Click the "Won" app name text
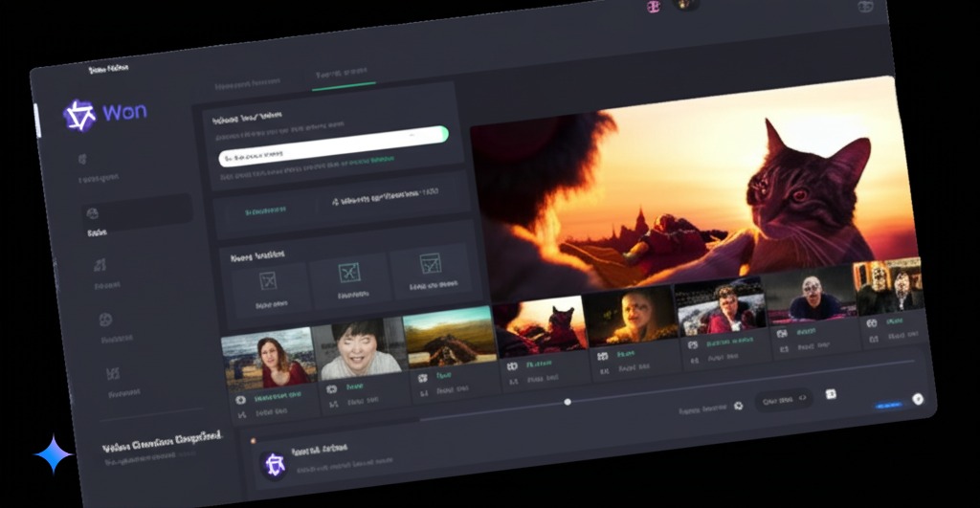The height and width of the screenshot is (508, 980). tap(125, 112)
